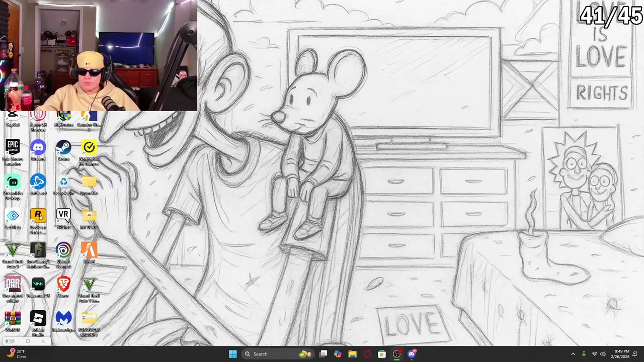
Task: Open the notification bell in the tray
Action: pos(635,354)
